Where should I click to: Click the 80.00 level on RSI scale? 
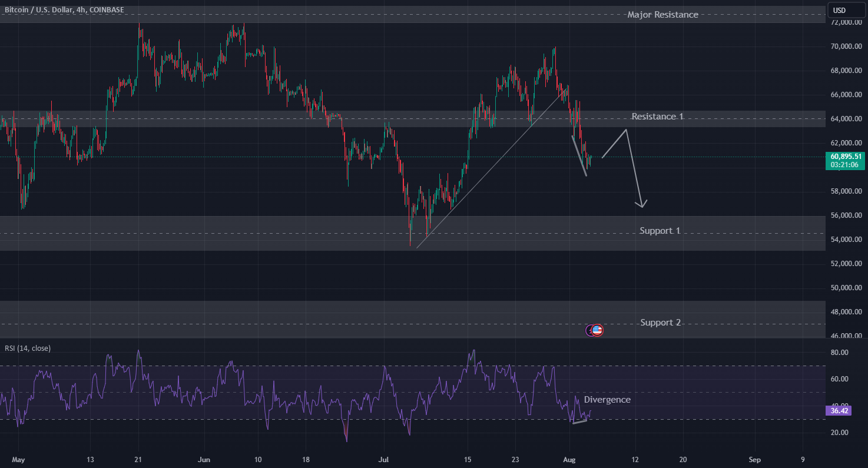tap(840, 353)
